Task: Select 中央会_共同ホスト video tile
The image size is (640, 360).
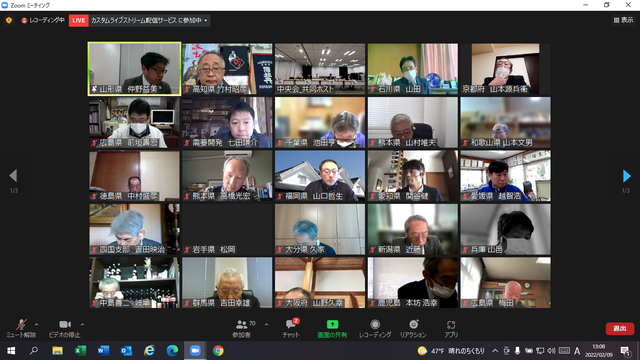Action: [320, 69]
